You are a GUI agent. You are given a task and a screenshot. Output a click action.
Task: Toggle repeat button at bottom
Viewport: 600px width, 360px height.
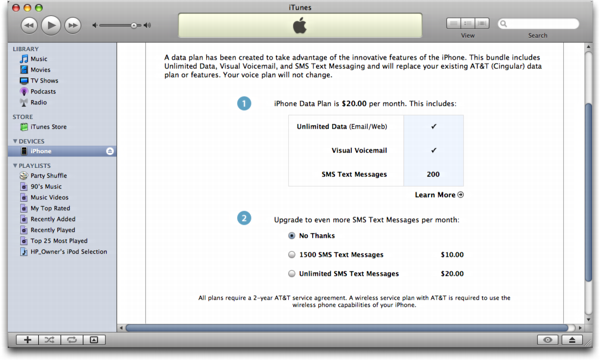click(x=72, y=340)
